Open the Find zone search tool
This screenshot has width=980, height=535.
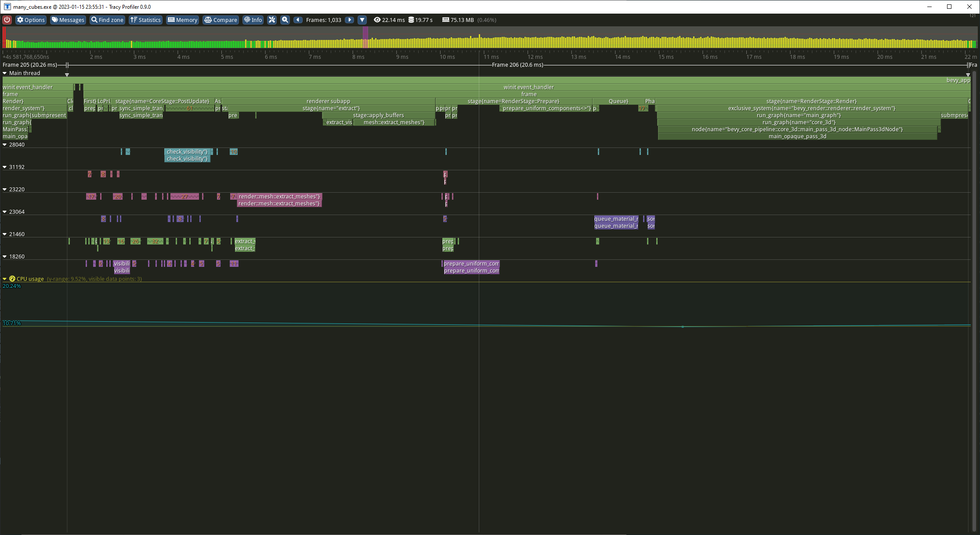(x=107, y=20)
